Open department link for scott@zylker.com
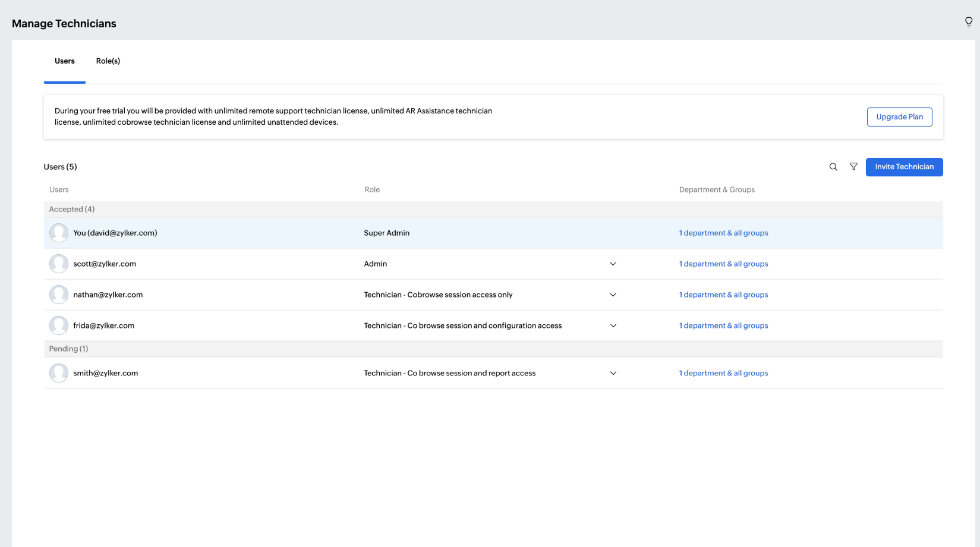 click(723, 264)
